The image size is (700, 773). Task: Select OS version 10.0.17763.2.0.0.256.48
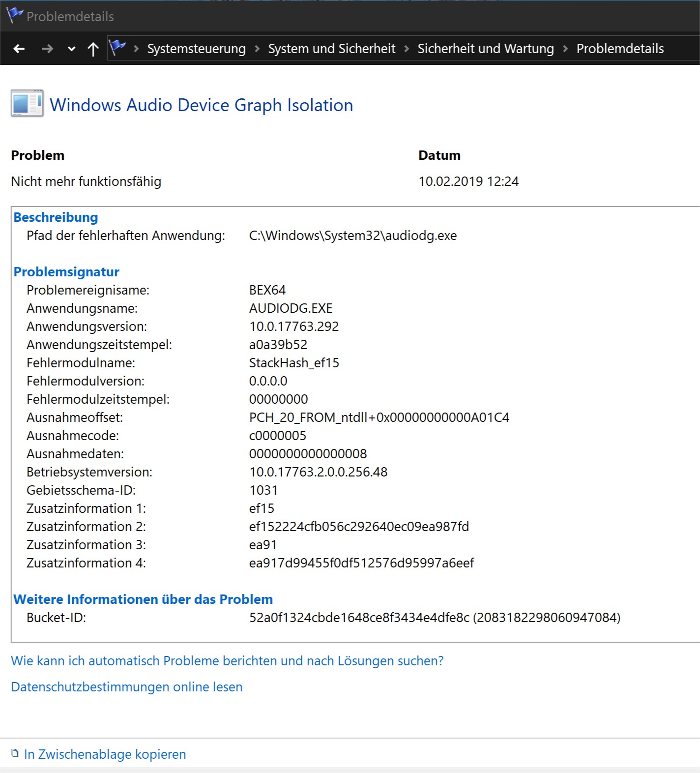click(318, 472)
